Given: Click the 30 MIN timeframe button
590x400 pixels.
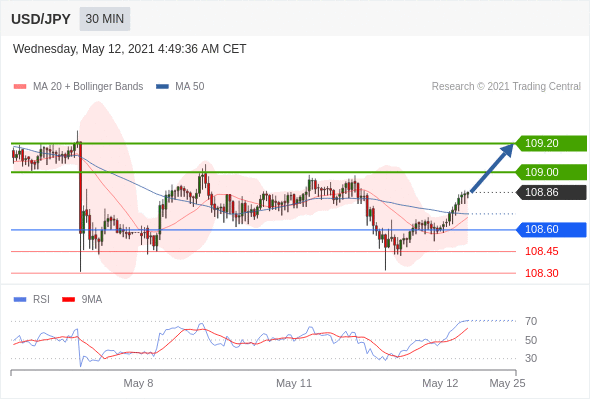Looking at the screenshot, I should coord(105,19).
